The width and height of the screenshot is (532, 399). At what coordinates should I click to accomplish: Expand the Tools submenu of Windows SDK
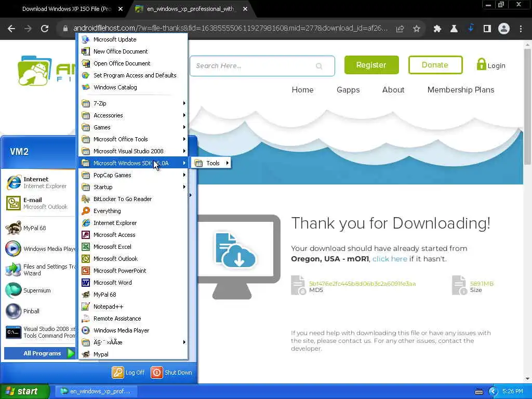211,163
